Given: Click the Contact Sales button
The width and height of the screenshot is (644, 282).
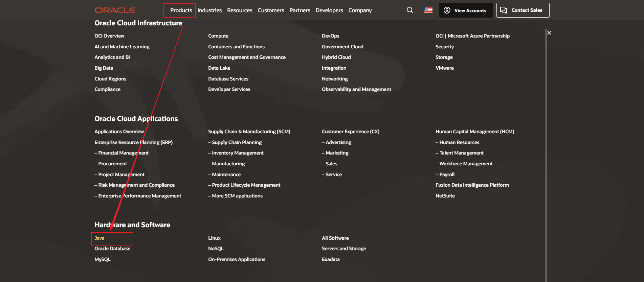Looking at the screenshot, I should 523,10.
